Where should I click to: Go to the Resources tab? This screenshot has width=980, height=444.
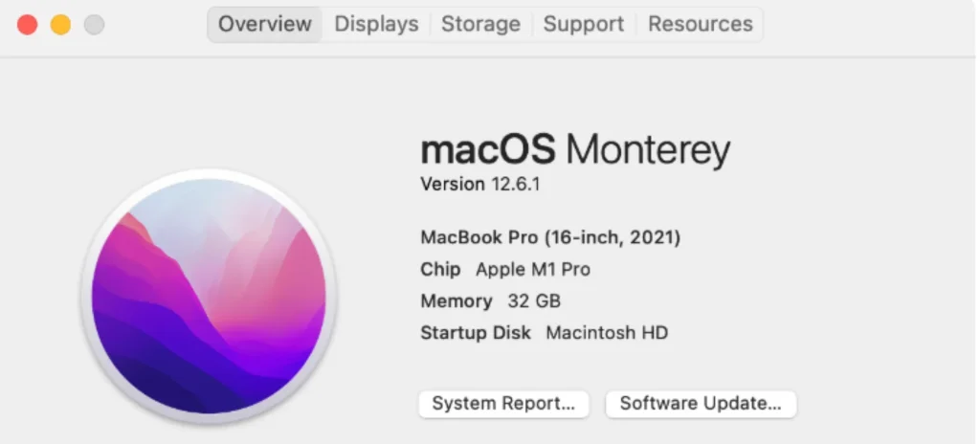[700, 25]
